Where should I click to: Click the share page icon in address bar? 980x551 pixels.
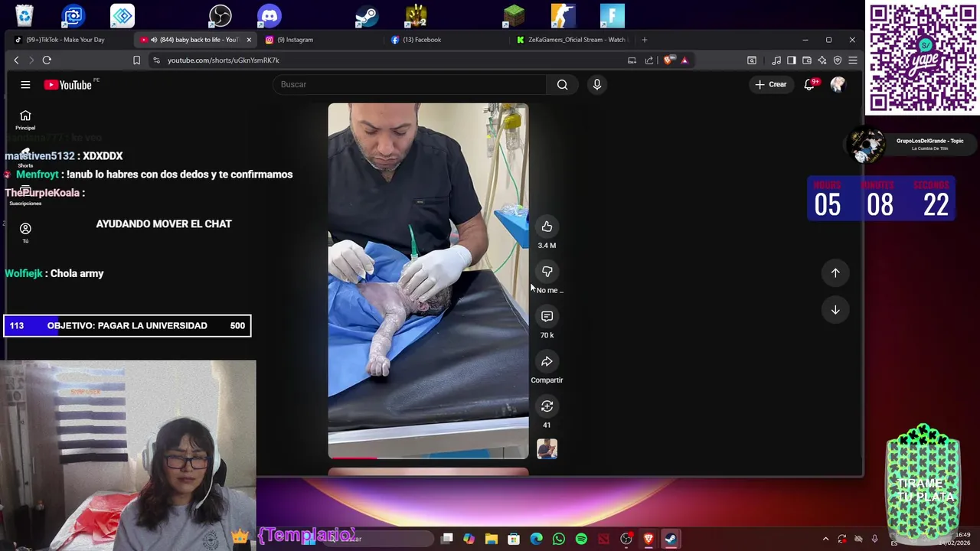pos(649,60)
